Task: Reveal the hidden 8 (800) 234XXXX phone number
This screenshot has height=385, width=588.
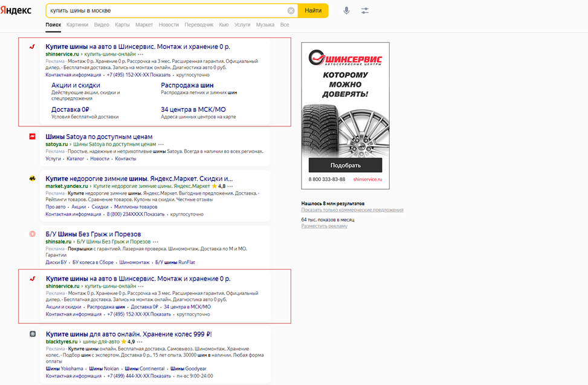Action: point(153,214)
